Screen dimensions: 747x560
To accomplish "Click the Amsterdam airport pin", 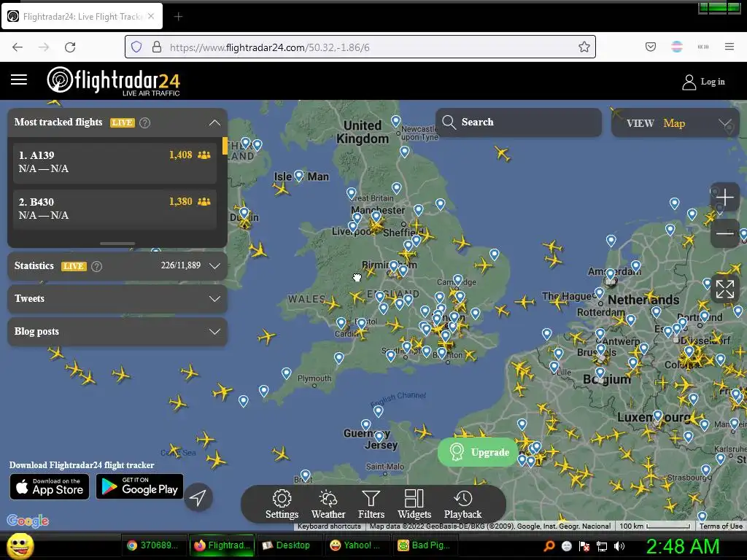I will (611, 274).
